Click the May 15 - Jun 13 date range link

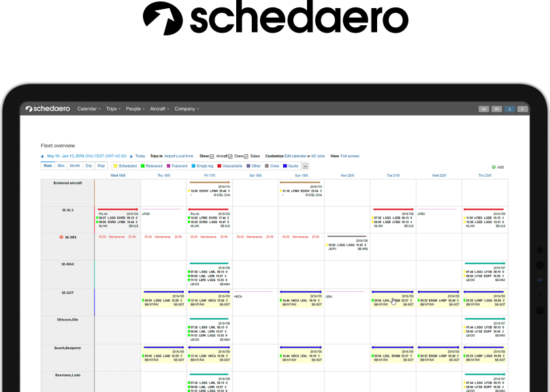point(86,156)
